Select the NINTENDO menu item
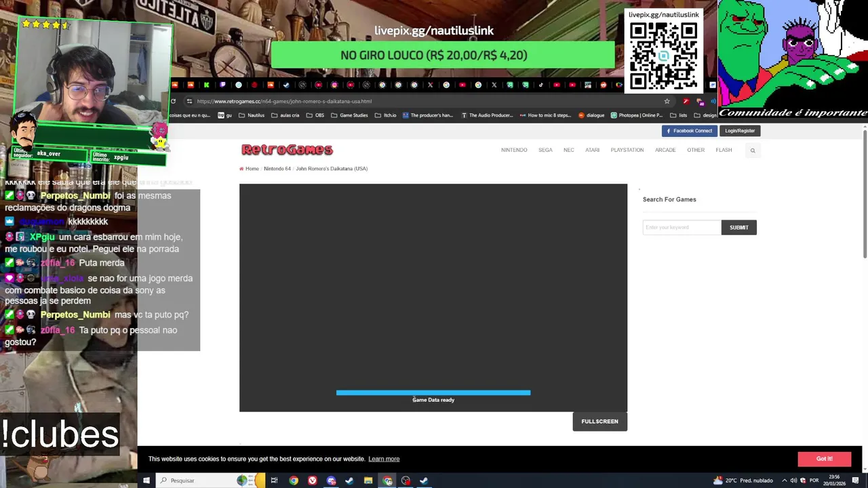The image size is (868, 488). 514,150
